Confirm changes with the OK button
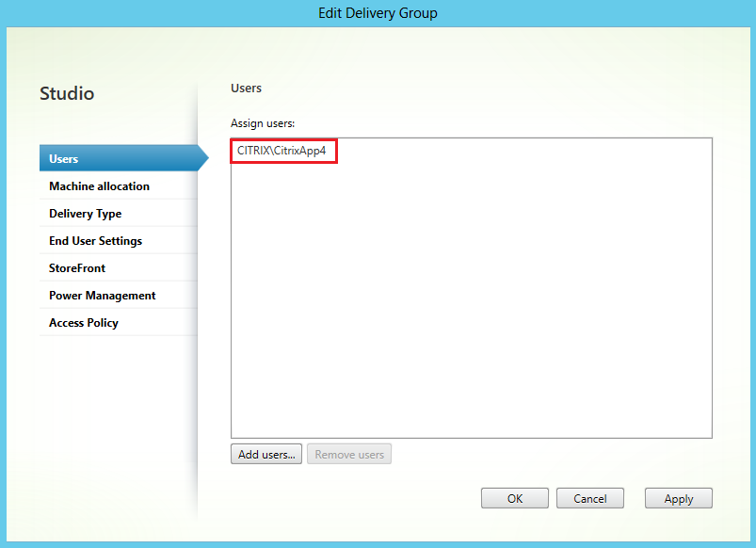Screen dimensions: 756x548 (514, 499)
